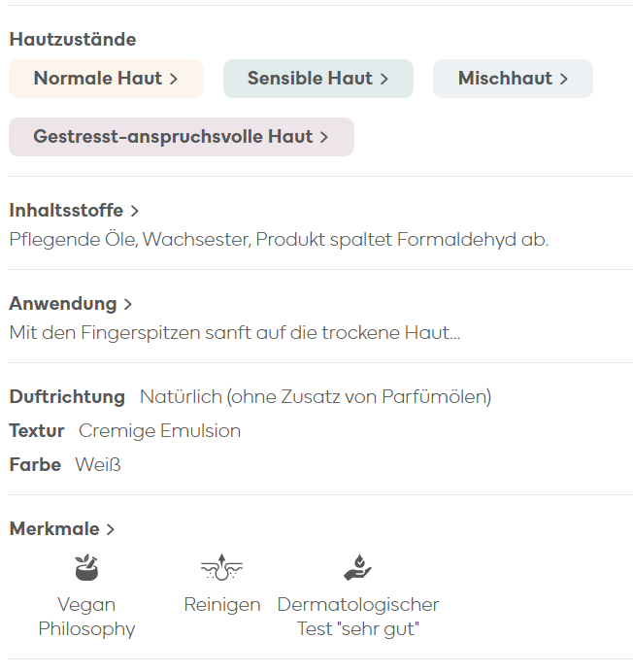Click chevron arrow in Mischhaut chip
This screenshot has height=672, width=633.
point(563,79)
